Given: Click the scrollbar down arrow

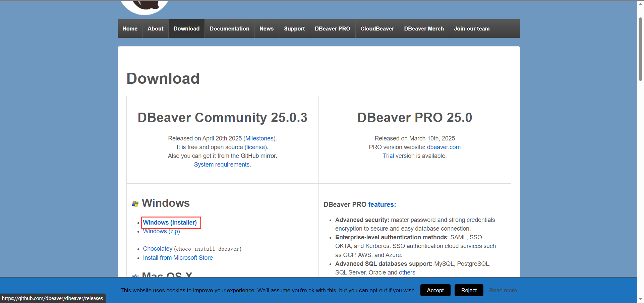Looking at the screenshot, I should click(x=640, y=299).
